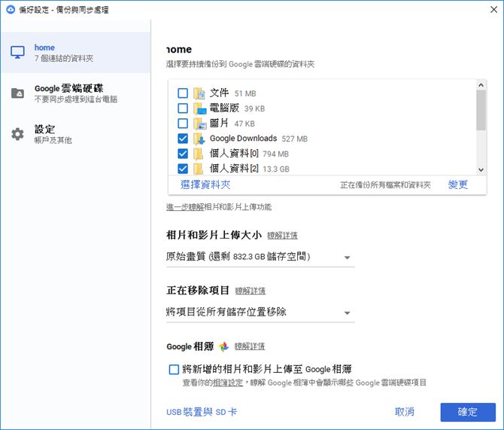This screenshot has height=430, width=504.
Task: Check the 文件 folder checkbox
Action: point(183,93)
